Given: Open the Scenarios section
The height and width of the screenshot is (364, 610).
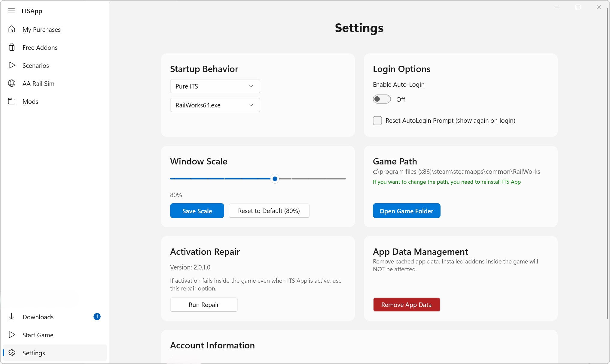Looking at the screenshot, I should (x=54, y=65).
